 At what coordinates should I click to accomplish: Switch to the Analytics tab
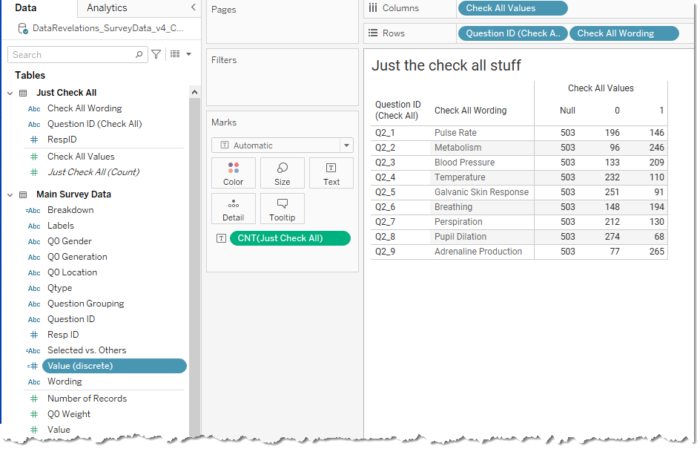click(107, 8)
